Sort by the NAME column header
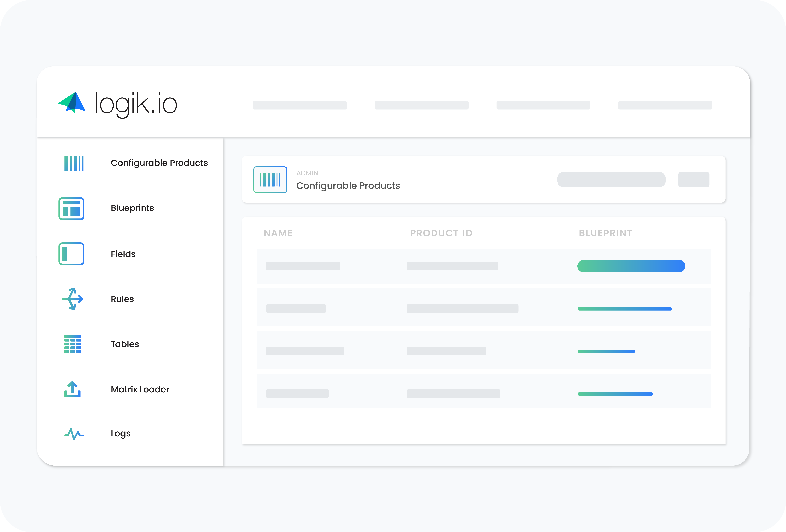The image size is (786, 532). [x=278, y=233]
